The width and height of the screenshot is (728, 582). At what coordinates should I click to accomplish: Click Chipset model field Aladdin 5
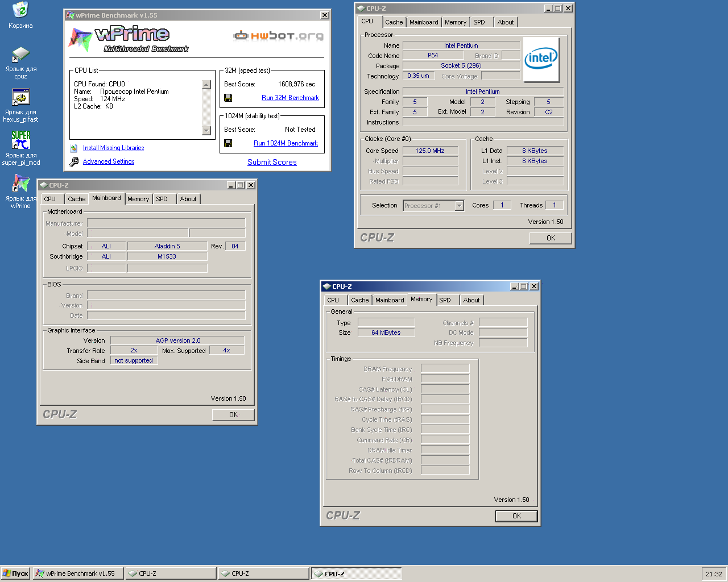(x=167, y=246)
